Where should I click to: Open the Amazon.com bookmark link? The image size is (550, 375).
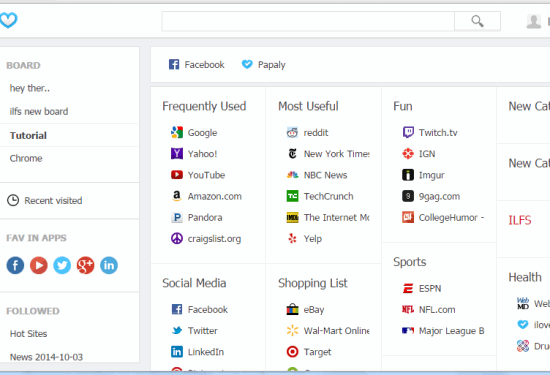point(215,196)
